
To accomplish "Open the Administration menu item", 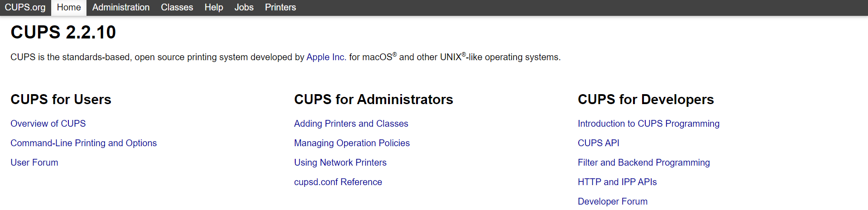I will point(121,7).
